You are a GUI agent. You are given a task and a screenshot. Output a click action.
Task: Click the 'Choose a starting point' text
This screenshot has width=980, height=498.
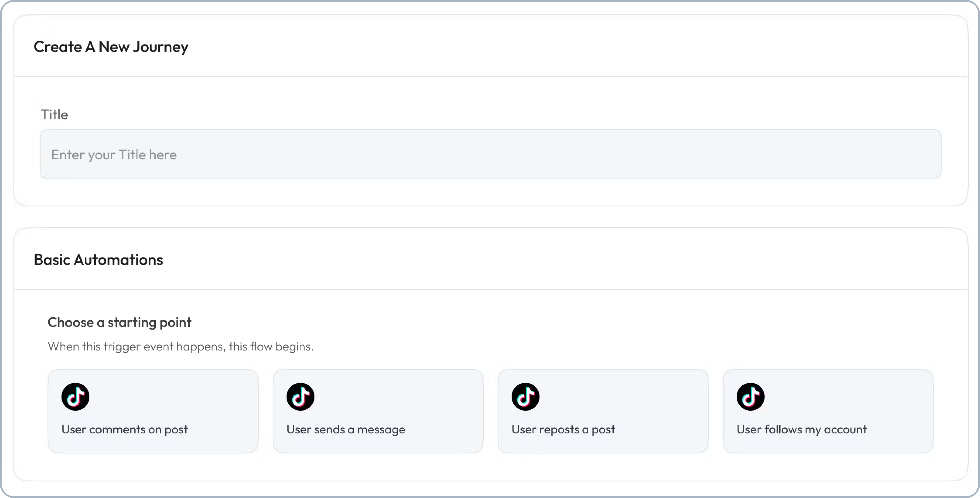120,323
